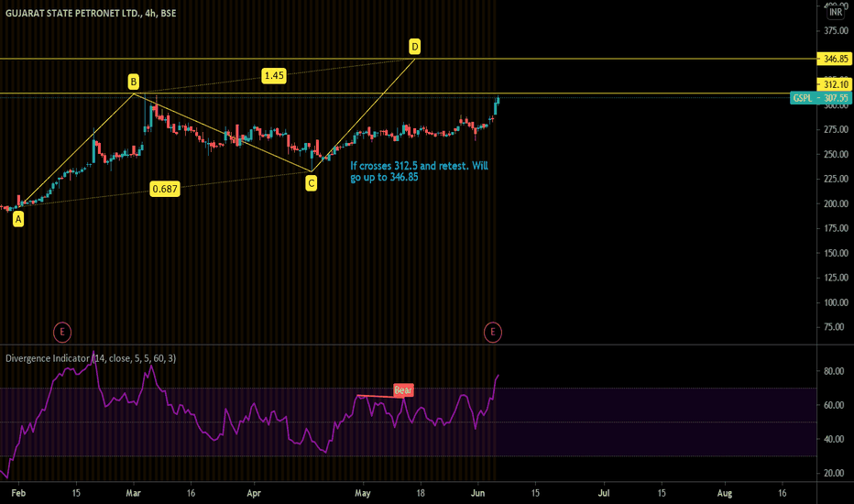Click the 'If crosses 312.5 and retest' note

(419, 171)
